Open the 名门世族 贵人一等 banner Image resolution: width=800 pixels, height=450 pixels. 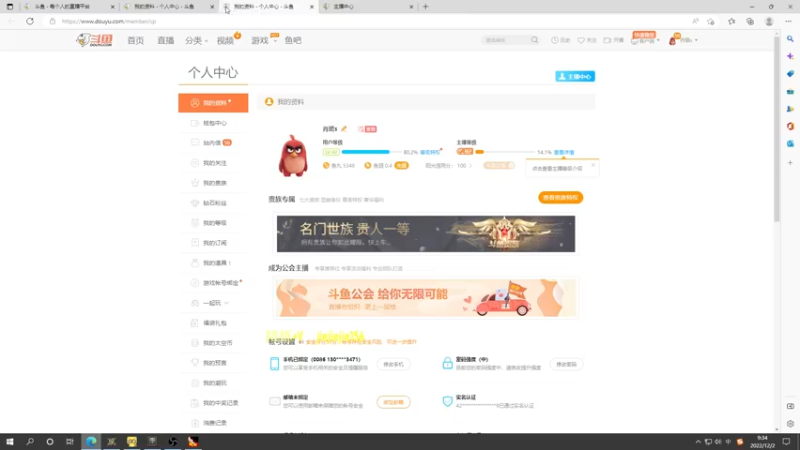(426, 234)
